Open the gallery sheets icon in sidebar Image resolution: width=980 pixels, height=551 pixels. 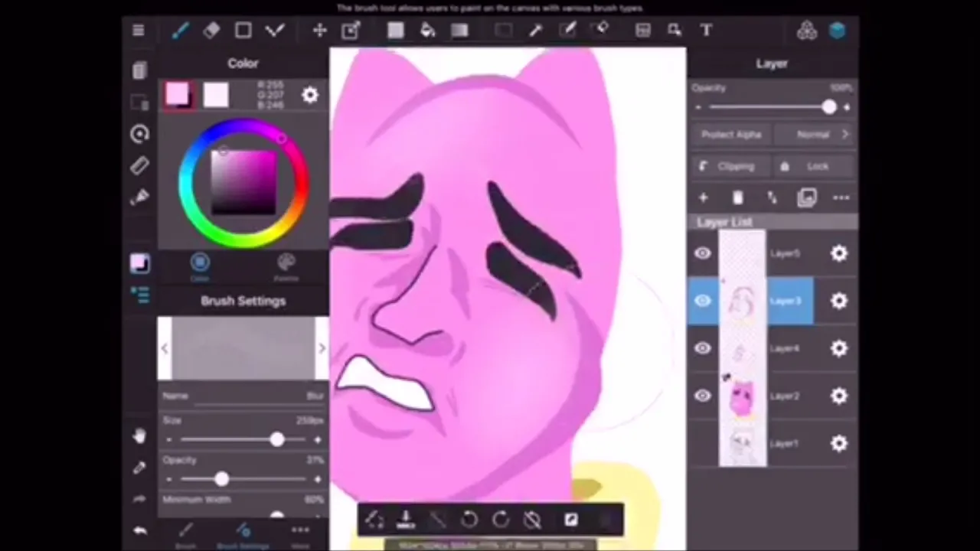139,71
